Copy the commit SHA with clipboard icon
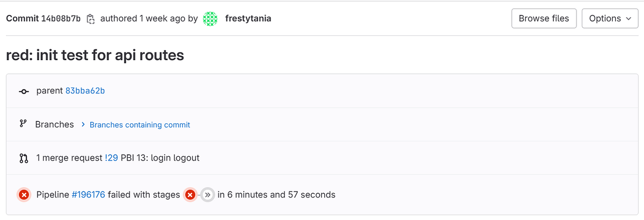Screen dimensions: 644x220 (91, 19)
